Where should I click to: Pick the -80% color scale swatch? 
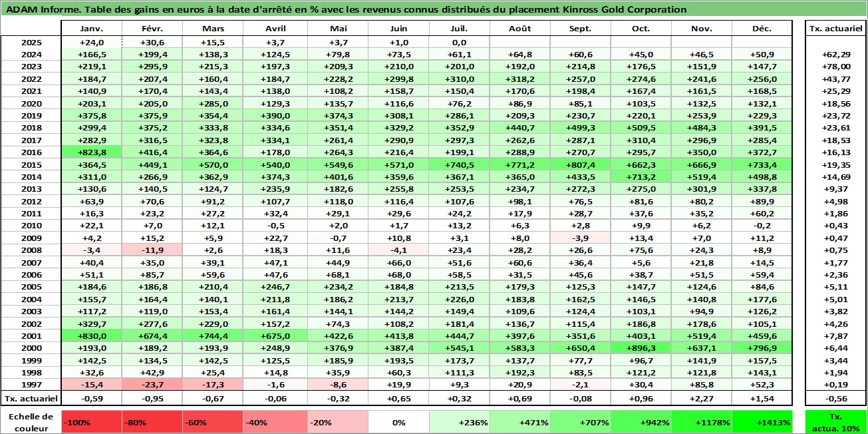pyautogui.click(x=152, y=422)
